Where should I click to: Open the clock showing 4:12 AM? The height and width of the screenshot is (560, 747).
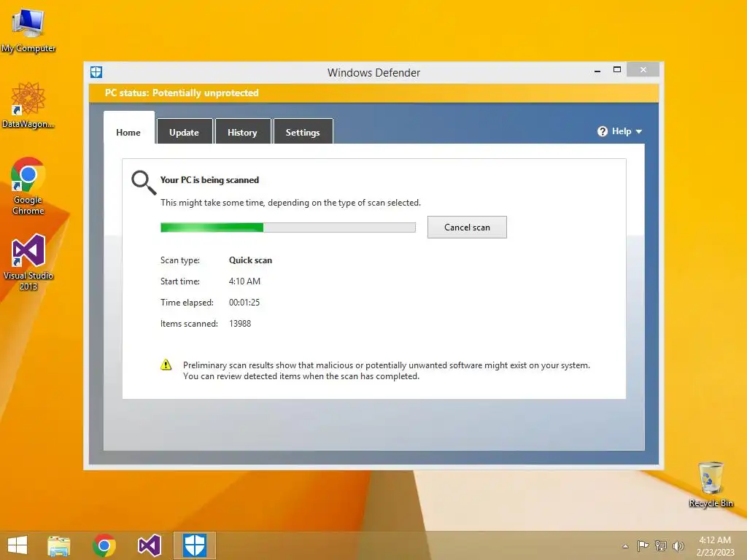(x=715, y=546)
